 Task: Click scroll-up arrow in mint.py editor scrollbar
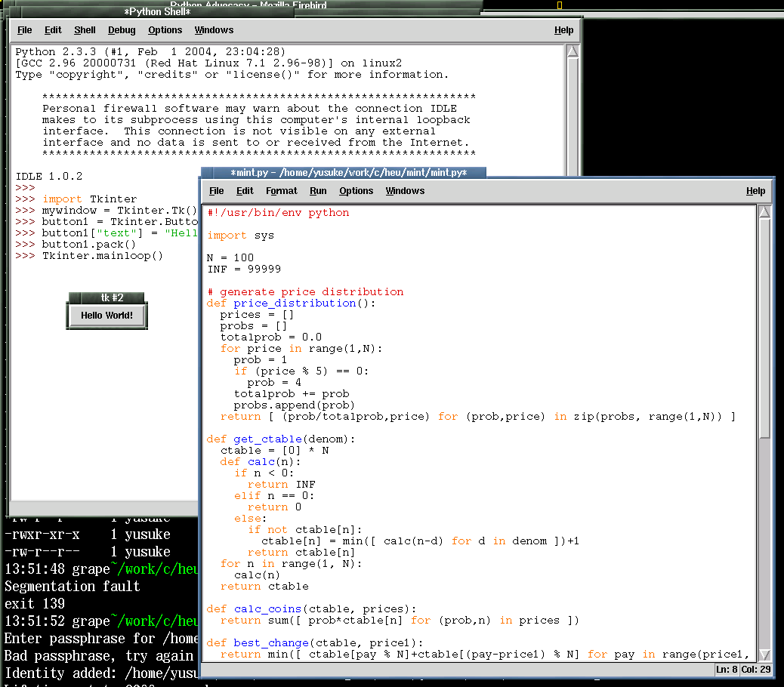(x=764, y=213)
